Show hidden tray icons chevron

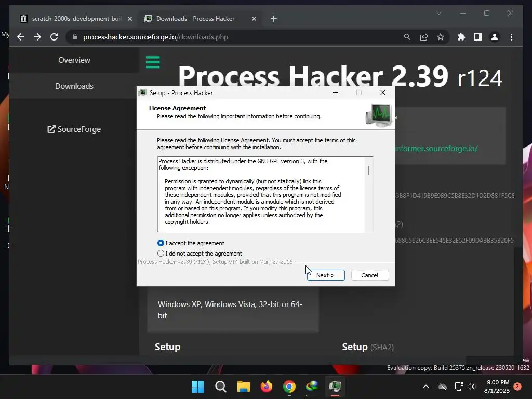click(426, 387)
